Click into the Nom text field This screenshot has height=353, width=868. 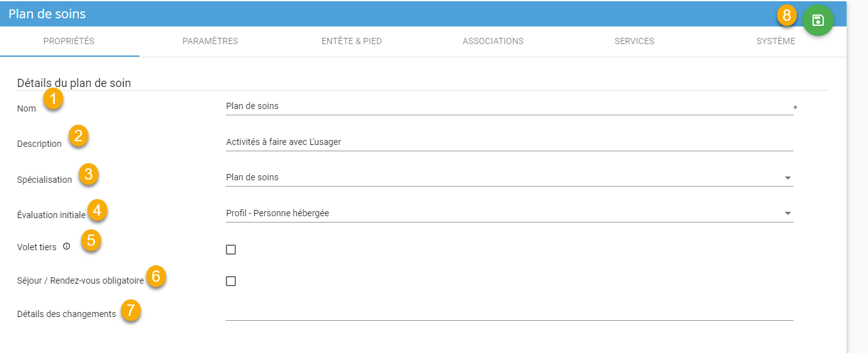pos(505,107)
